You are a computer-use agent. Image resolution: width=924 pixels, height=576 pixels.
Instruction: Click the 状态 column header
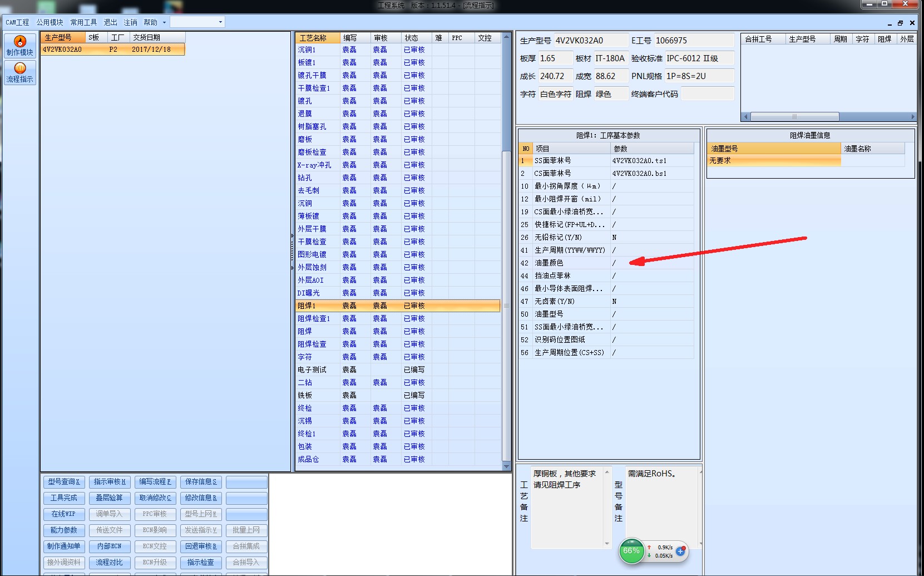pos(416,38)
